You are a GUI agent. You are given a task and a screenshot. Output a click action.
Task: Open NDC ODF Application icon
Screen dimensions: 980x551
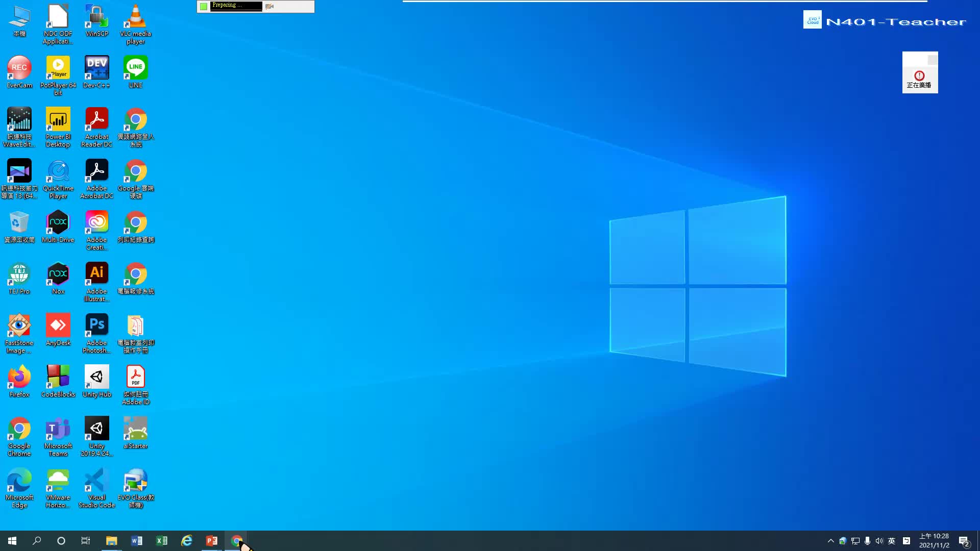[x=58, y=24]
